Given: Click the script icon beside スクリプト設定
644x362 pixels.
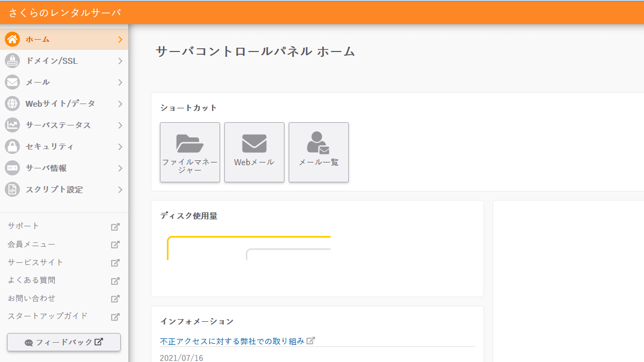Looking at the screenshot, I should (11, 189).
